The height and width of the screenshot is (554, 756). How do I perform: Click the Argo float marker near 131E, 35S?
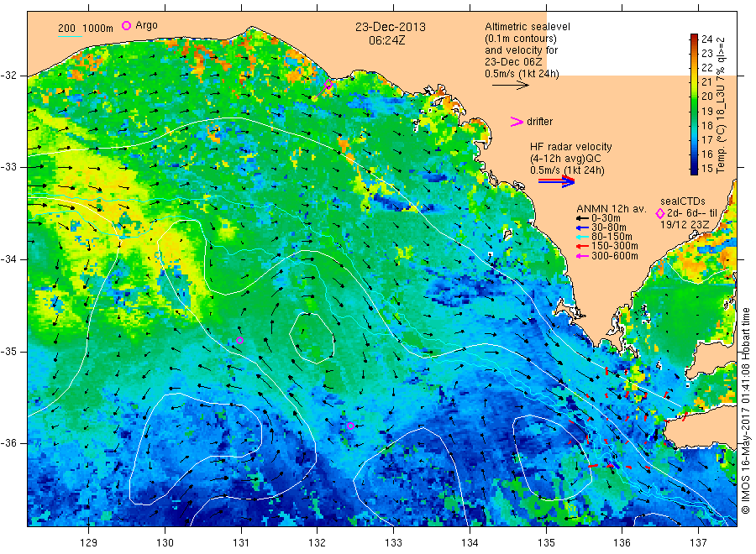click(239, 340)
